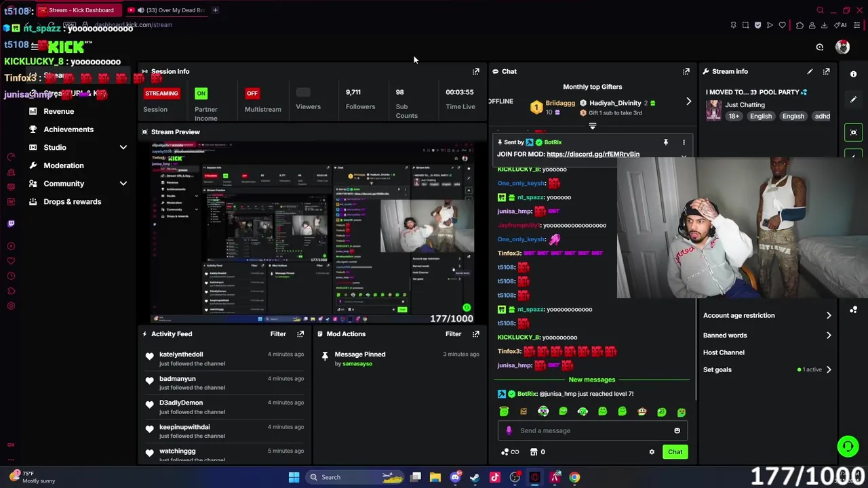Viewport: 868px width, 488px height.
Task: Open the Twitch icon in the browser sidebar
Action: tap(11, 224)
